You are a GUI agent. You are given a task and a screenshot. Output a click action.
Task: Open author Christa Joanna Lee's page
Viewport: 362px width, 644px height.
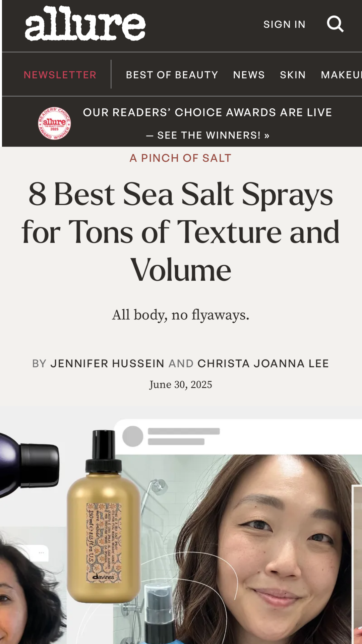[x=263, y=364]
